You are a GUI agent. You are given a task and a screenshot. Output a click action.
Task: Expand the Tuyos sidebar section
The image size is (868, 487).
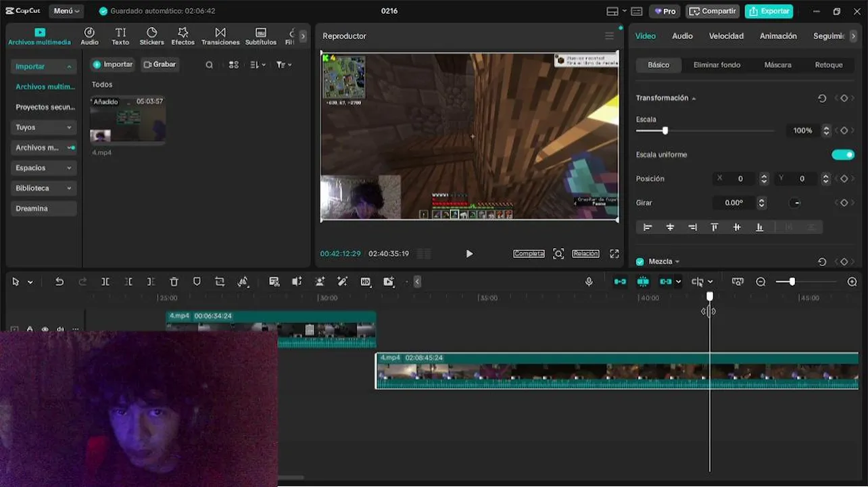coord(43,127)
